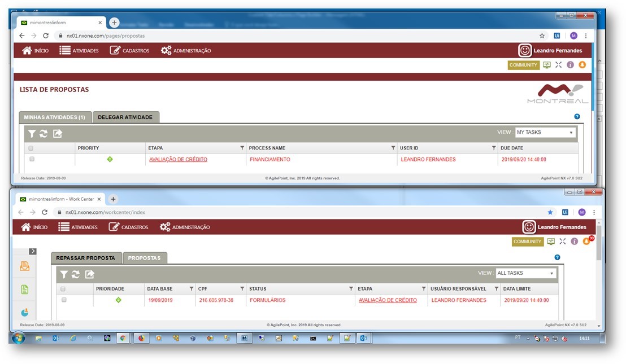Screen dimensions: 626x364
Task: Check the Avaliação de Crédito row in top list
Action: click(32, 159)
